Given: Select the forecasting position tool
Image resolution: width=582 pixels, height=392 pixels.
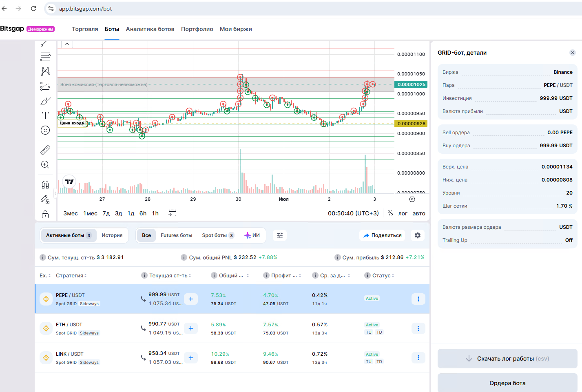Looking at the screenshot, I should click(45, 86).
